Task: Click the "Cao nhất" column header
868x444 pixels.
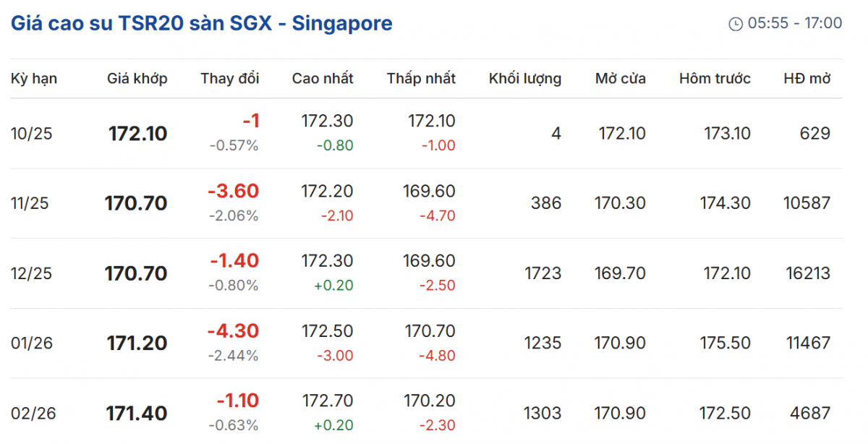Action: pos(323,79)
